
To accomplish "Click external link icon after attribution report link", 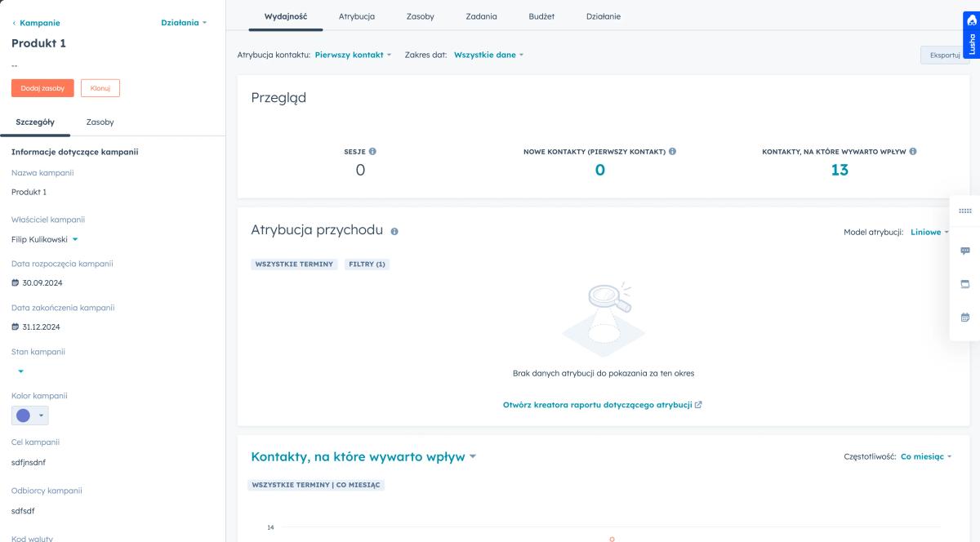I will point(698,405).
